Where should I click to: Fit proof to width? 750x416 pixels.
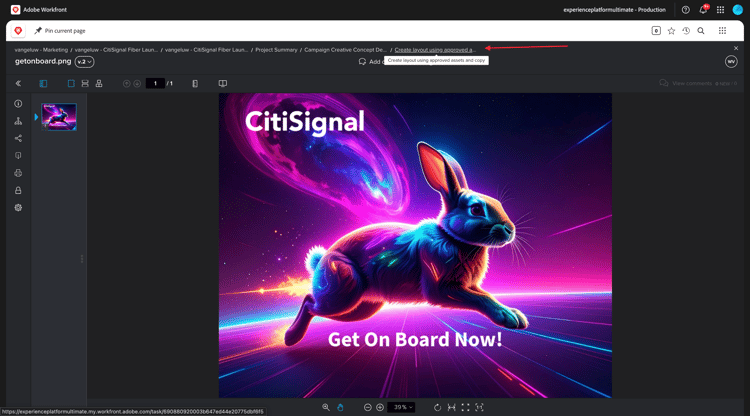(x=451, y=407)
